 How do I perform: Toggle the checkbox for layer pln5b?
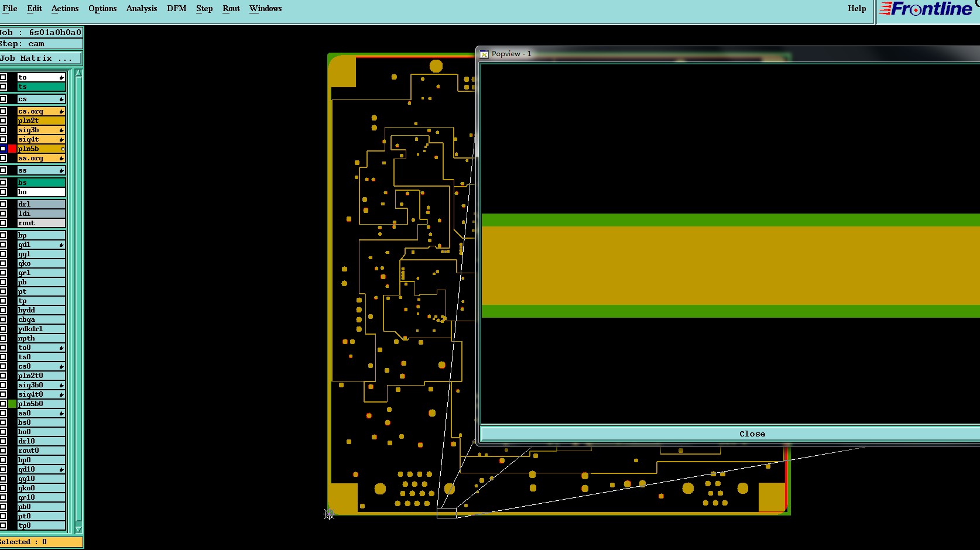tap(4, 149)
